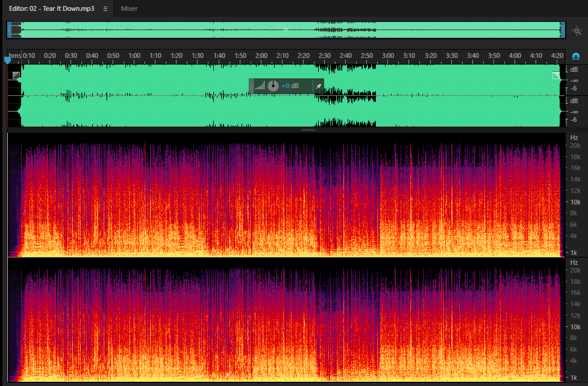Click the 0:30 mark on the time ruler
The image size is (588, 386).
[71, 55]
